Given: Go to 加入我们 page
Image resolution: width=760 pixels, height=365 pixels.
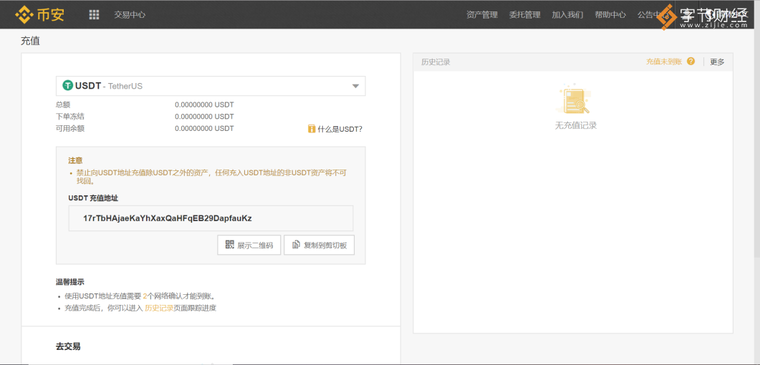Looking at the screenshot, I should (x=567, y=15).
